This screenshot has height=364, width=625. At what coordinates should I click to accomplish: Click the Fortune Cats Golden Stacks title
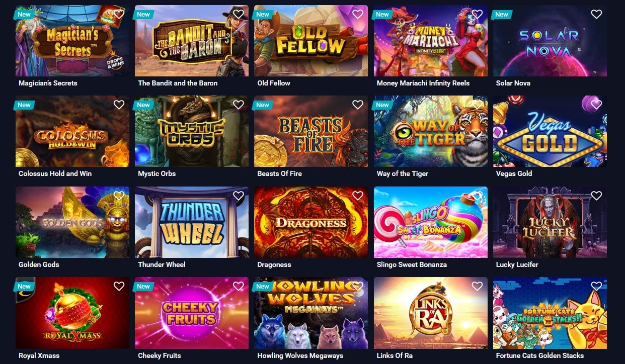click(x=540, y=355)
